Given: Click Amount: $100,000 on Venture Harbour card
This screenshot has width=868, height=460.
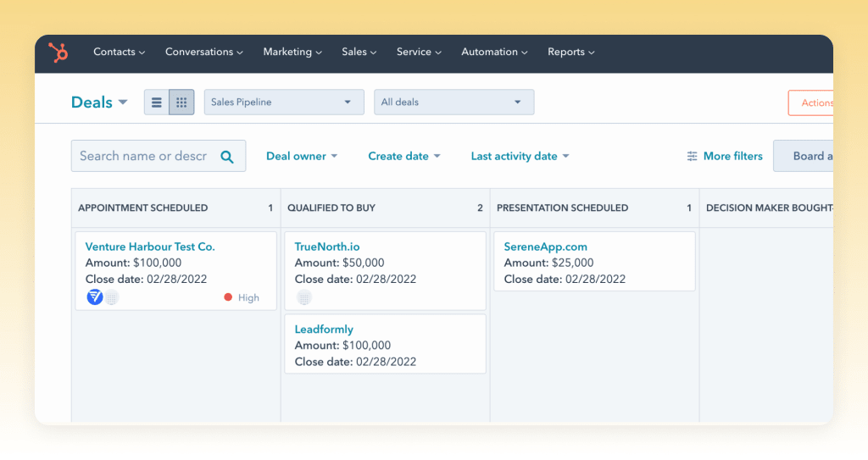Looking at the screenshot, I should pos(133,263).
